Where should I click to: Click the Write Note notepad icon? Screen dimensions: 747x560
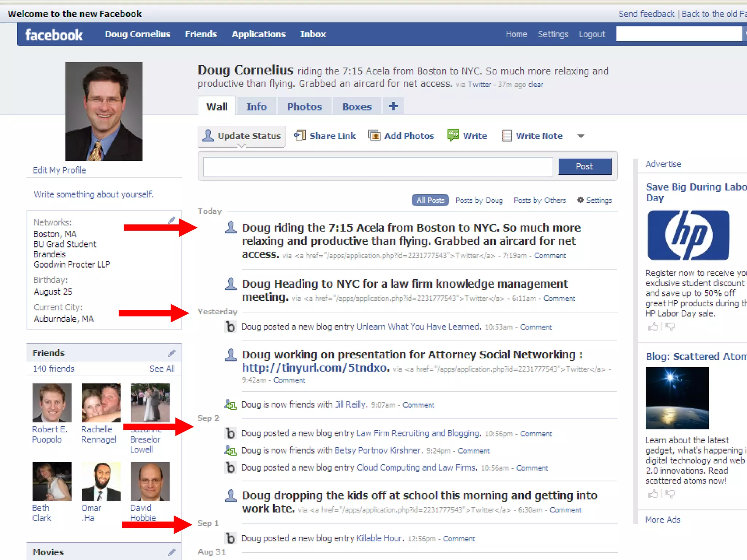point(507,136)
